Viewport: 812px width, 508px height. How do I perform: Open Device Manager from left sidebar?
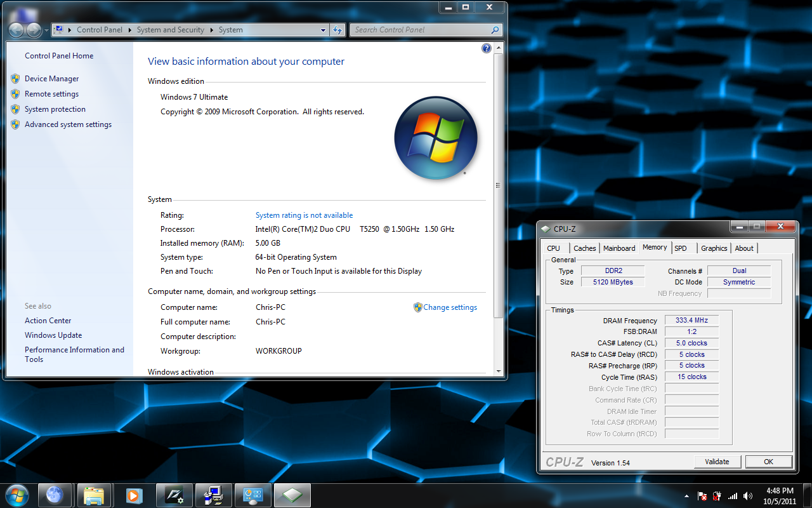pos(51,79)
